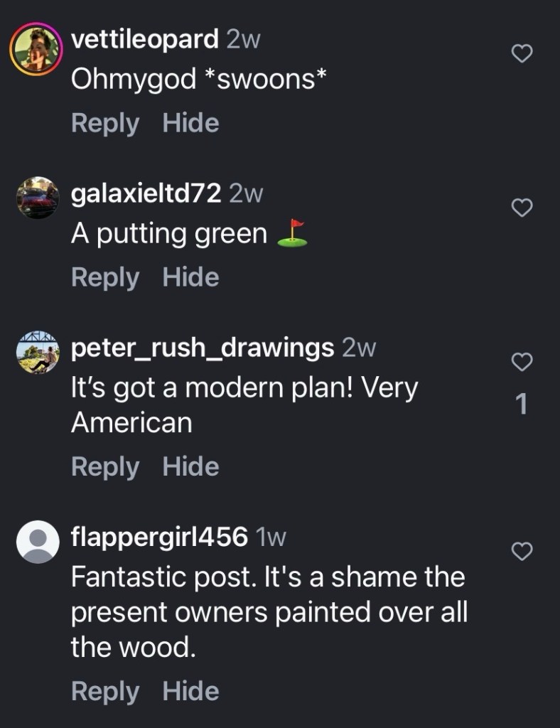Hide galaxieltd72's comment
This screenshot has width=560, height=728.
[190, 277]
